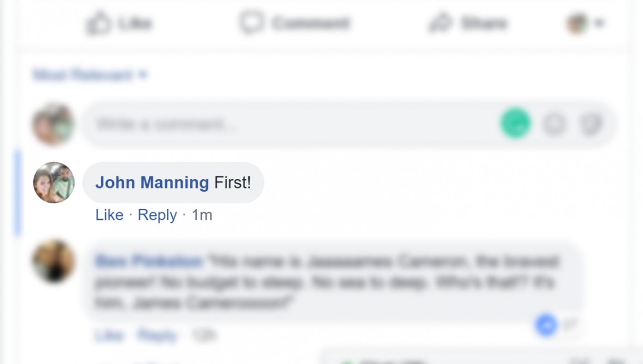The height and width of the screenshot is (364, 643).
Task: Click the sticker icon next to the comment field
Action: 591,124
